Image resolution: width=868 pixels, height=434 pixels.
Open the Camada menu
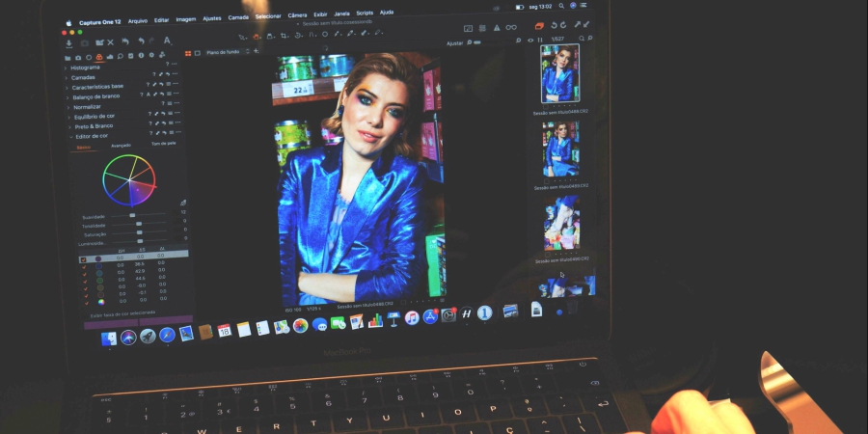tap(238, 17)
